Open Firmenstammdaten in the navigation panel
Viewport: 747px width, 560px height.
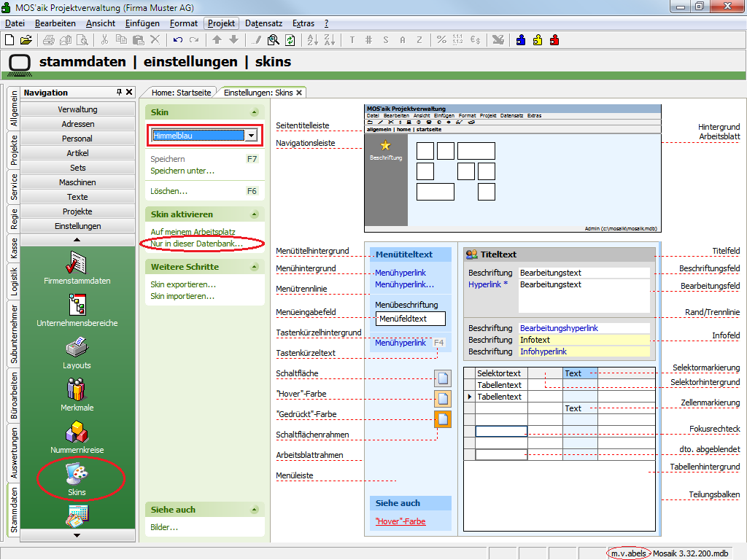pos(77,268)
